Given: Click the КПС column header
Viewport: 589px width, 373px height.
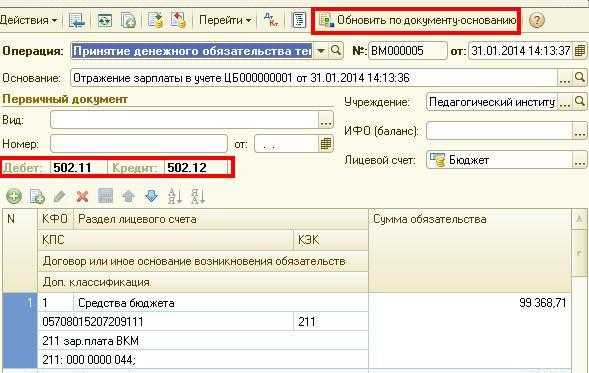Looking at the screenshot, I should point(166,240).
